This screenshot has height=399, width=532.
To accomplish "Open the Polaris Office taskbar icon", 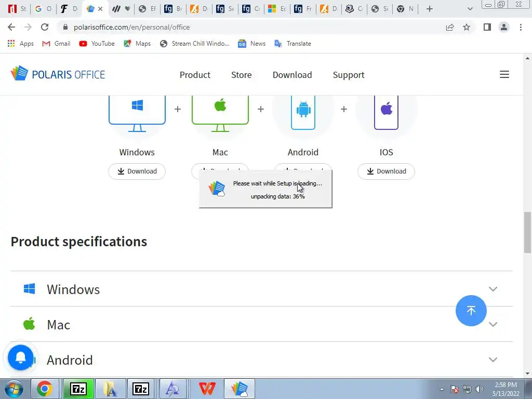I will coord(239,389).
